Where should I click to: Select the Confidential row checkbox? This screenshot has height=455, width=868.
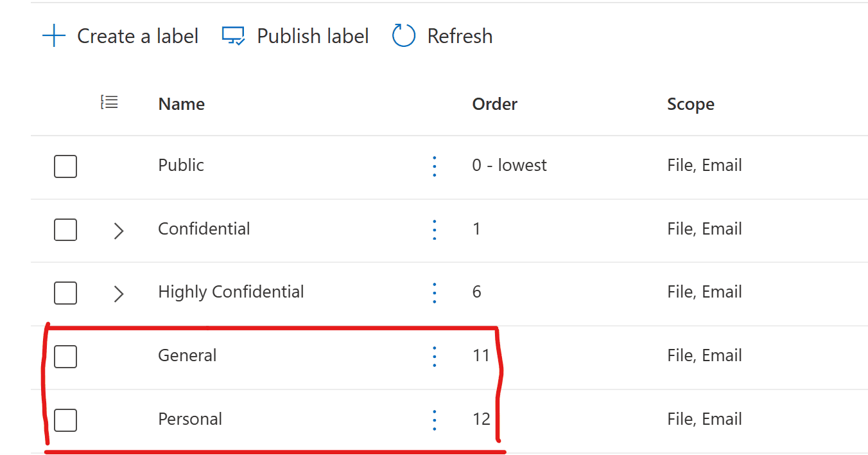pyautogui.click(x=65, y=229)
